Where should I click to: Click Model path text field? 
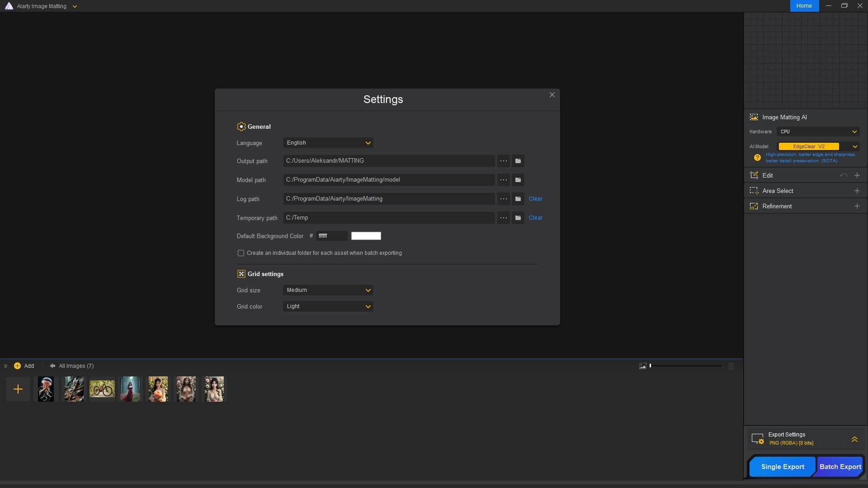tap(389, 180)
